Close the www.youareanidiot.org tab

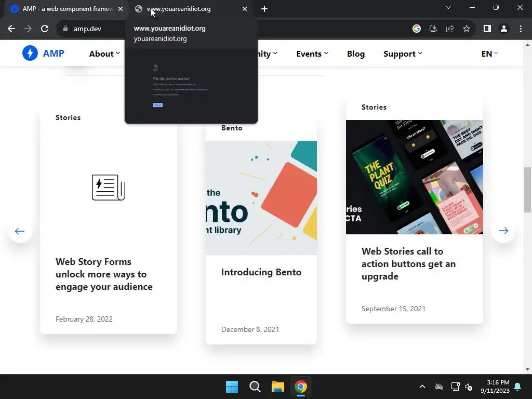[245, 9]
